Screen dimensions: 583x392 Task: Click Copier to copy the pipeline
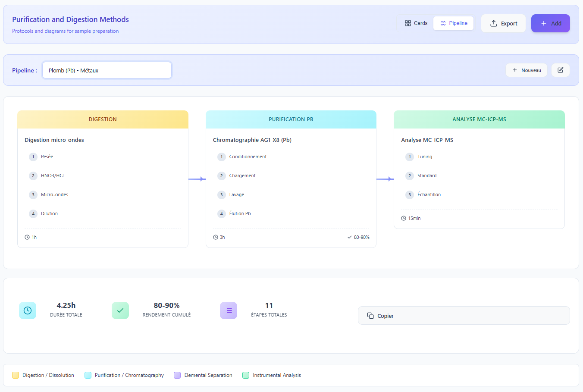(x=464, y=316)
